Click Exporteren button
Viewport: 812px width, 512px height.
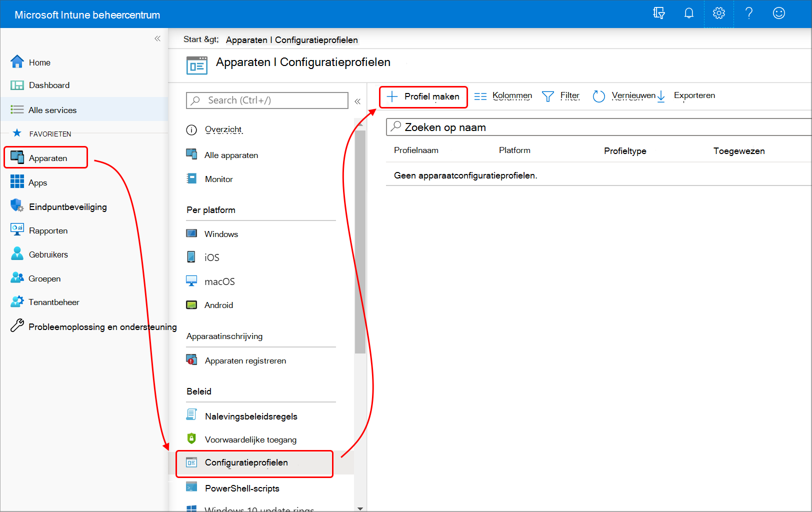[x=686, y=96]
